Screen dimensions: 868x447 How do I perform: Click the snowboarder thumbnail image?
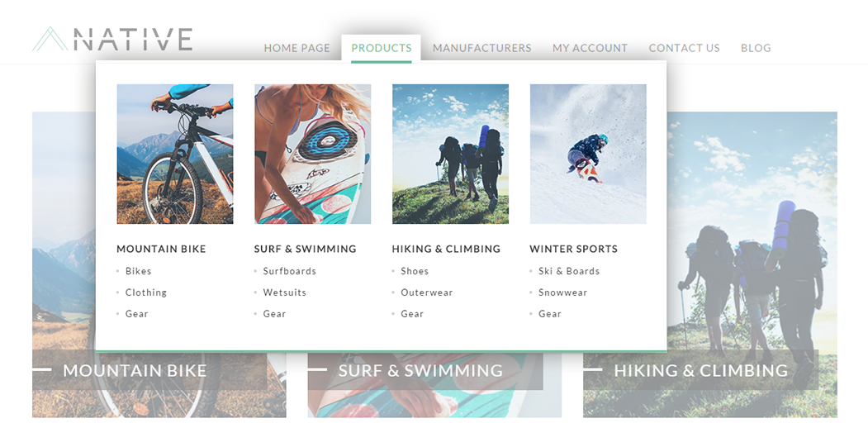pyautogui.click(x=588, y=154)
